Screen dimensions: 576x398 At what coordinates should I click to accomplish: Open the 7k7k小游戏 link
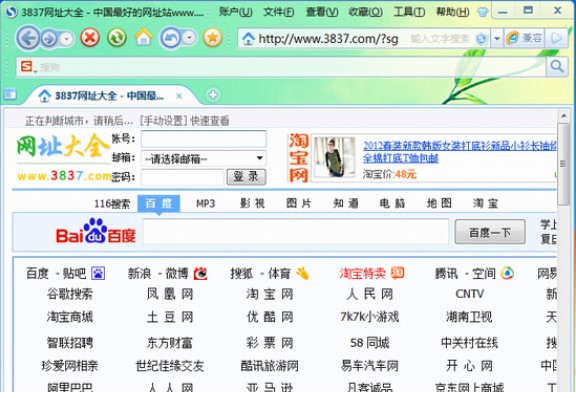pos(370,317)
